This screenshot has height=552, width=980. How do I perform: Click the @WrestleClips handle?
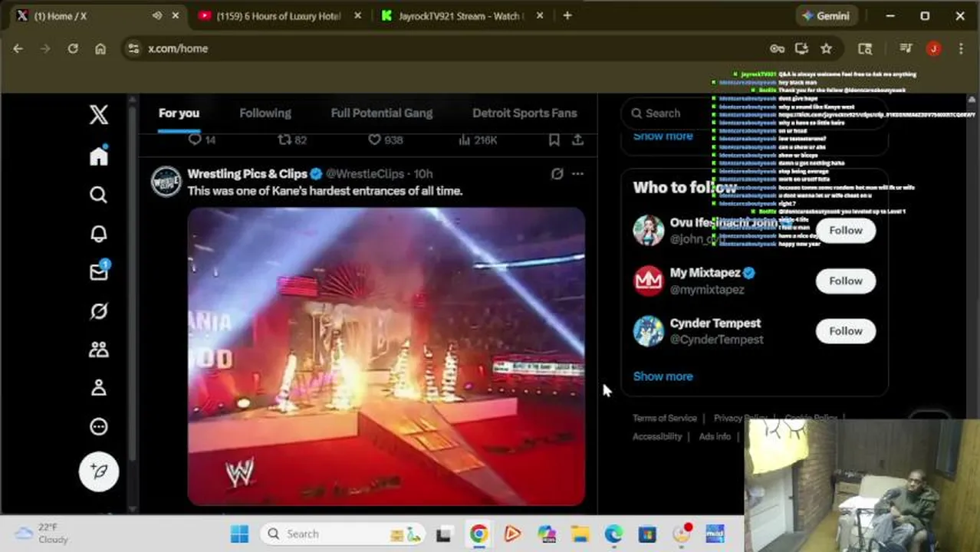(x=365, y=174)
